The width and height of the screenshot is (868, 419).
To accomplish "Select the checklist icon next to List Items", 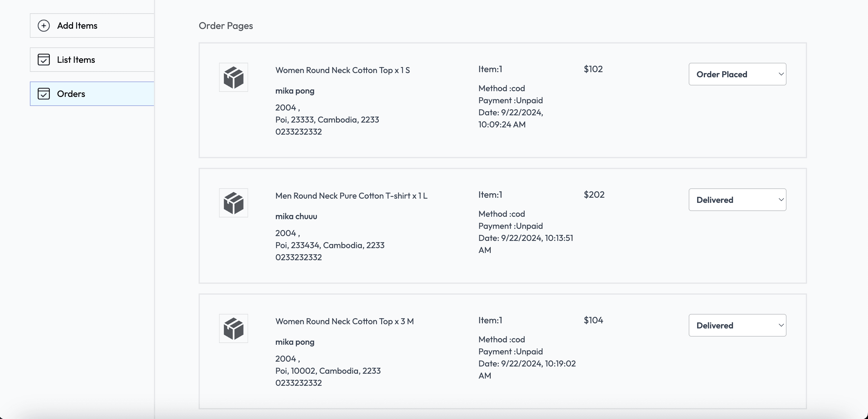I will coord(43,59).
